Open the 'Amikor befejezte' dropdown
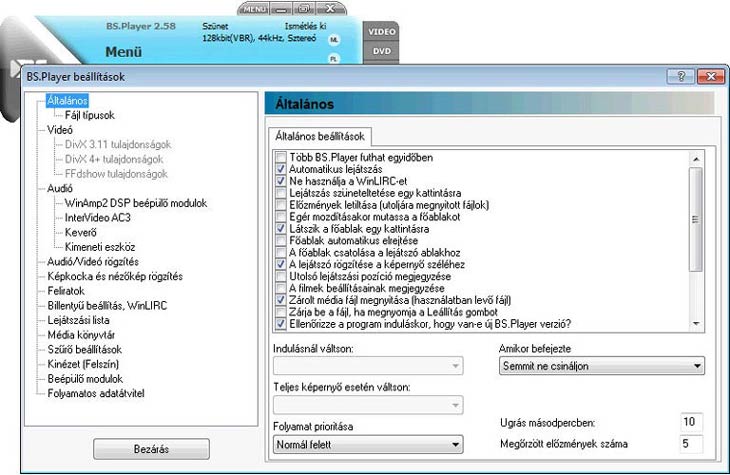This screenshot has width=730, height=475. [600, 367]
